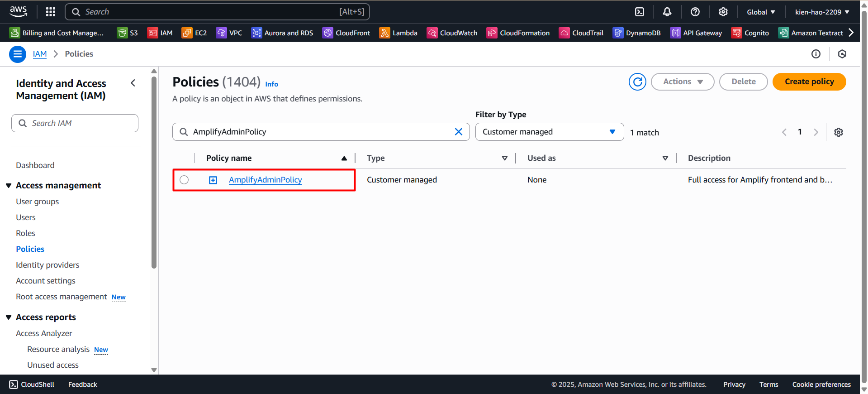Open table preferences gear icon
Image resolution: width=868 pixels, height=394 pixels.
(838, 132)
